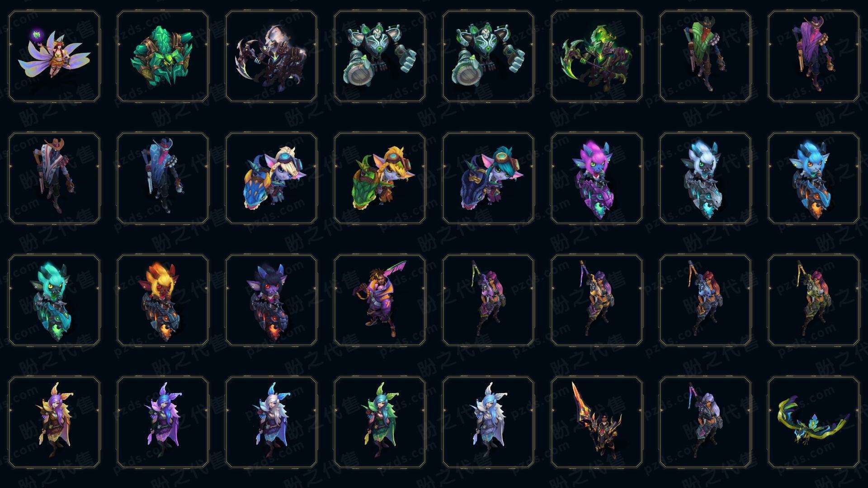This screenshot has width=868, height=488.
Task: Pick the yellow-hooded yordle on green dragon
Action: point(380,178)
